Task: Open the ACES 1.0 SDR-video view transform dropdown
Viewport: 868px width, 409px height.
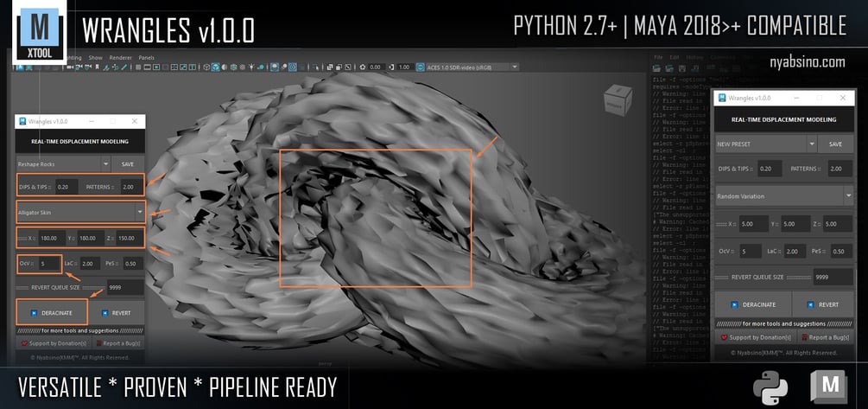Action: 472,67
